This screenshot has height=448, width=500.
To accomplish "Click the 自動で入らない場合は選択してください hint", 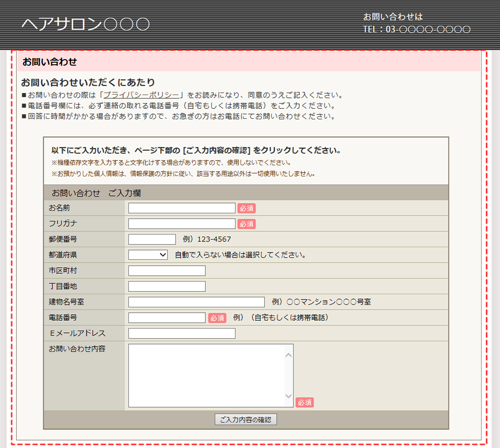I will click(x=241, y=255).
